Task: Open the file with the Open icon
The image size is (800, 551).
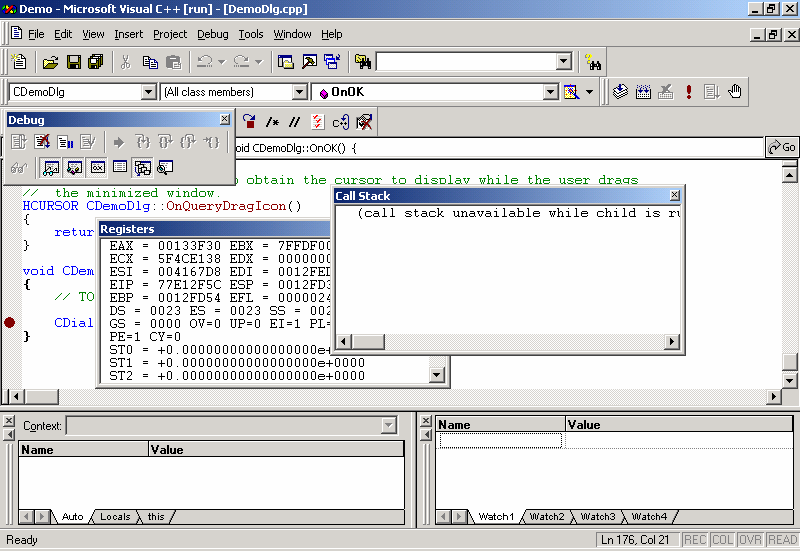Action: pyautogui.click(x=50, y=62)
